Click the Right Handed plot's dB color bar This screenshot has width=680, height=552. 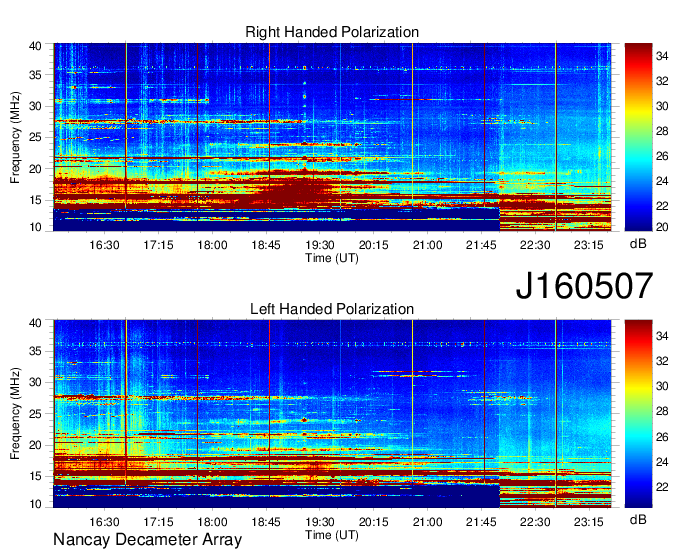coord(638,137)
